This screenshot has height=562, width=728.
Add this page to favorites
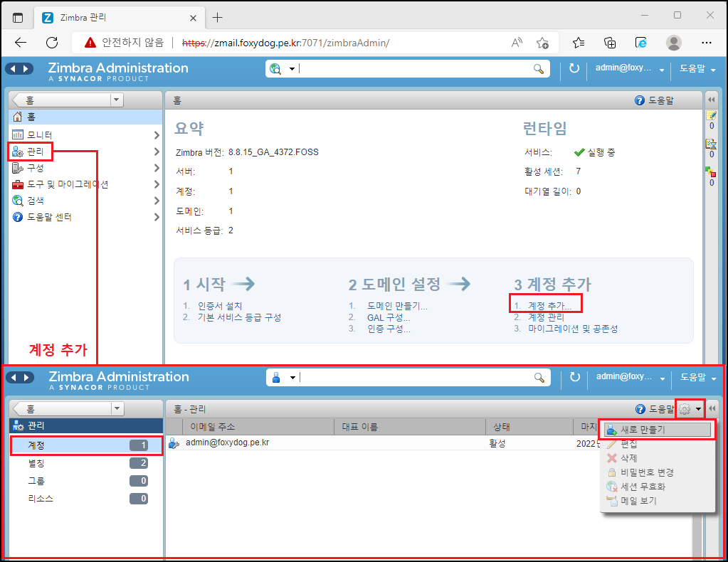[x=542, y=43]
